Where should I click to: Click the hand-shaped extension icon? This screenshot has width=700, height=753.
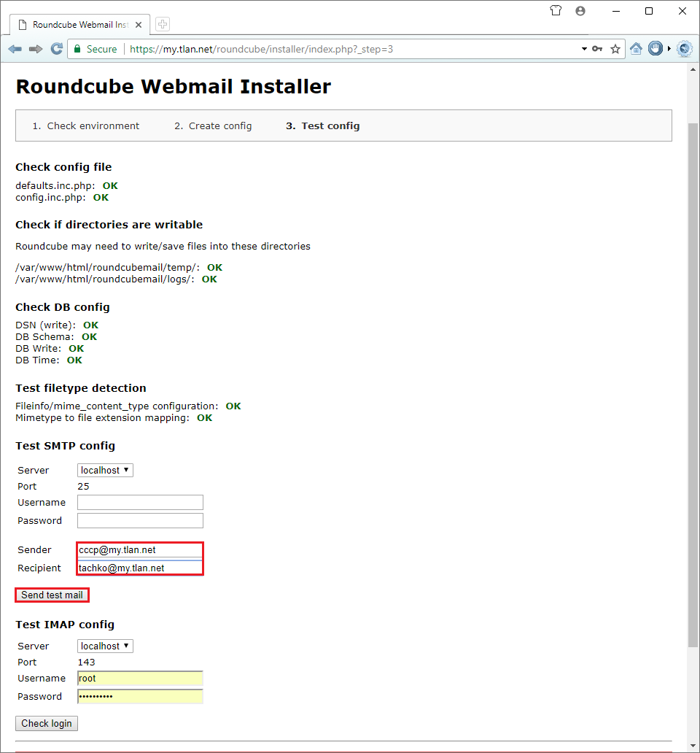click(x=656, y=48)
